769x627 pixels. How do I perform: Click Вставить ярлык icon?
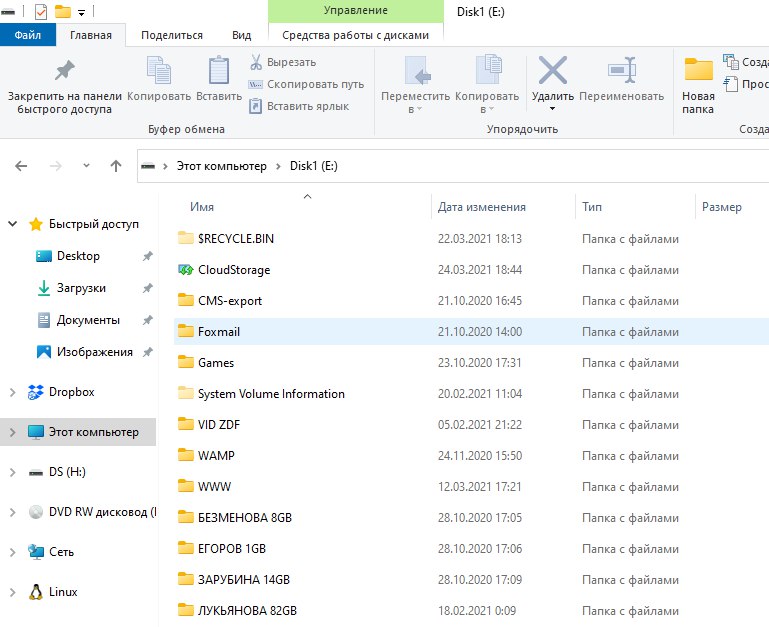pos(256,106)
